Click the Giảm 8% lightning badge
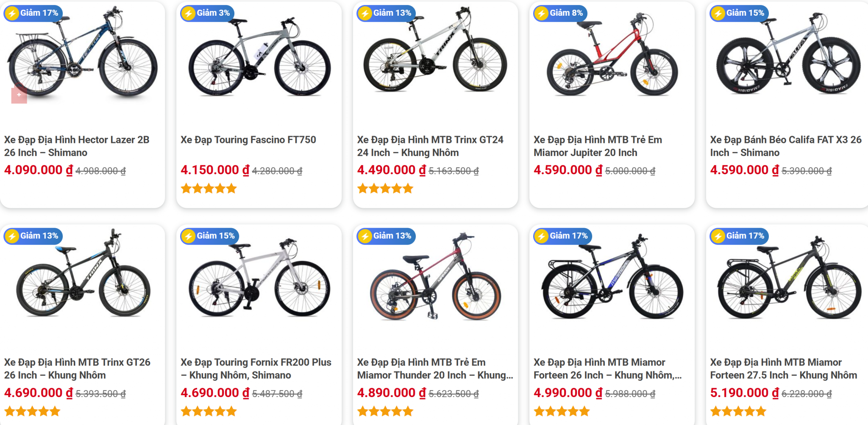868x425 pixels. pos(560,13)
